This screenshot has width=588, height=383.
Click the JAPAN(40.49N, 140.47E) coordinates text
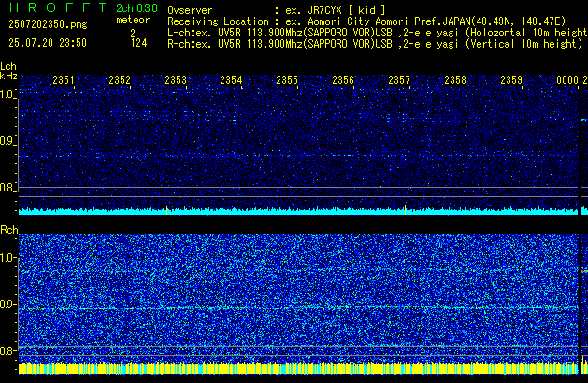point(504,21)
